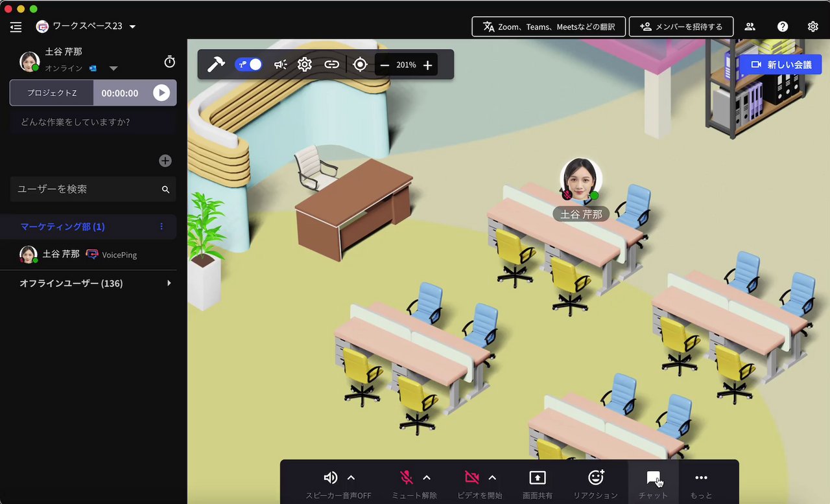Open settings gear in top bar
This screenshot has width=830, height=504.
(812, 27)
